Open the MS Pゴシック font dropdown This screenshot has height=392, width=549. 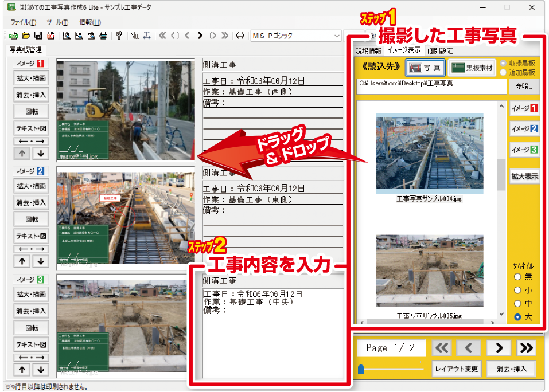(x=337, y=36)
